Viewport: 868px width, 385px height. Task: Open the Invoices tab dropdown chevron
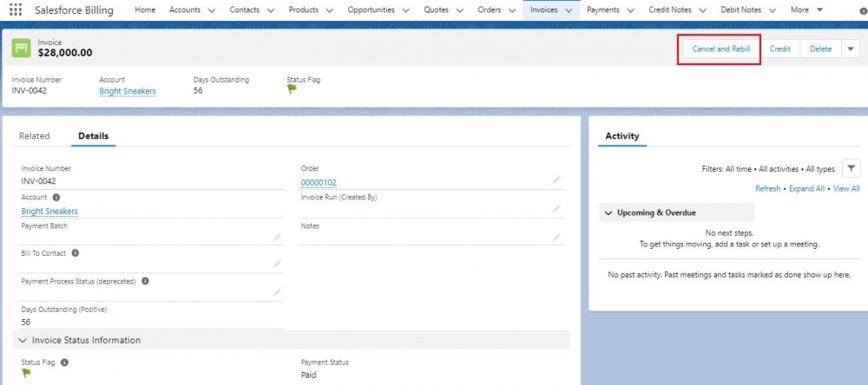[569, 10]
